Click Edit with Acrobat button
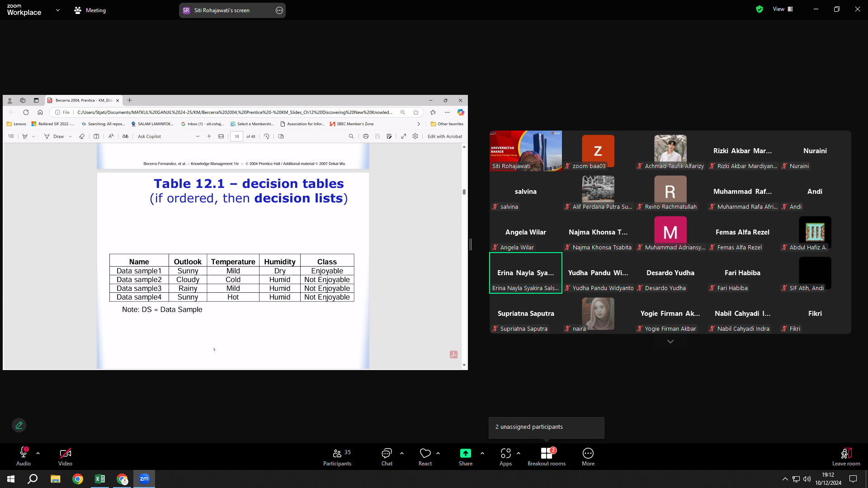The image size is (868, 488). point(445,136)
